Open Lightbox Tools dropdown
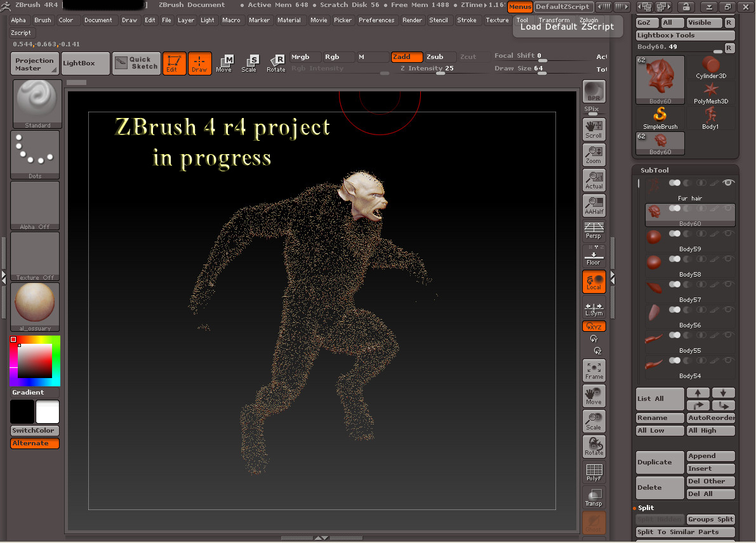756x543 pixels. [686, 35]
